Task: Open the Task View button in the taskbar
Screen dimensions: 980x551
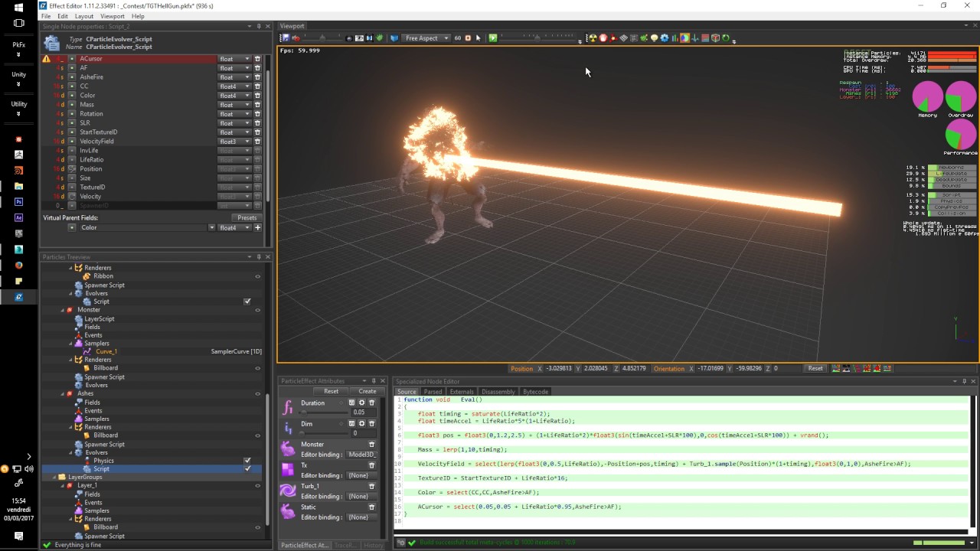Action: coord(18,23)
